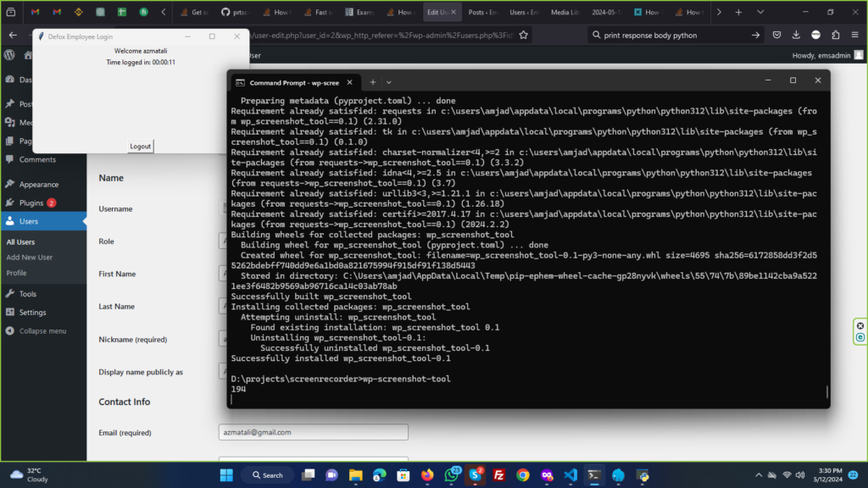Click the Tools wrench menu item
868x488 pixels.
[x=27, y=294]
